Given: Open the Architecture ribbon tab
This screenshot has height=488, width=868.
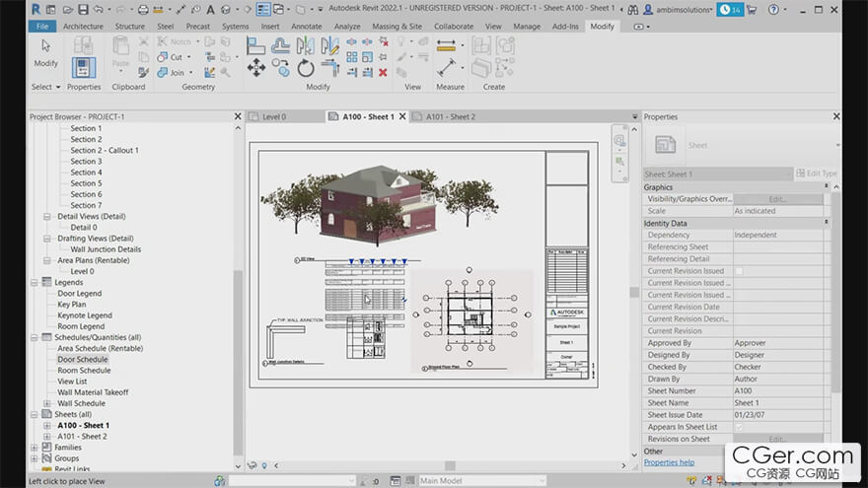Looking at the screenshot, I should coord(83,26).
